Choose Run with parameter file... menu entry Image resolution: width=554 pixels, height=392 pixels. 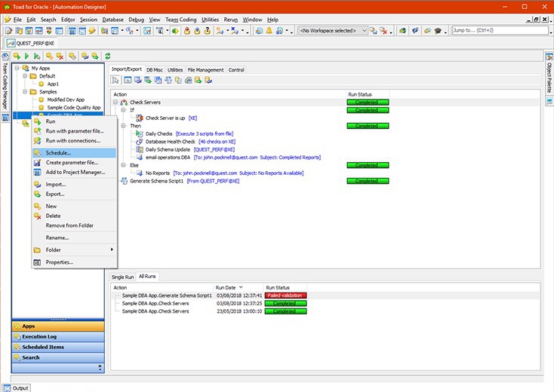pos(74,131)
